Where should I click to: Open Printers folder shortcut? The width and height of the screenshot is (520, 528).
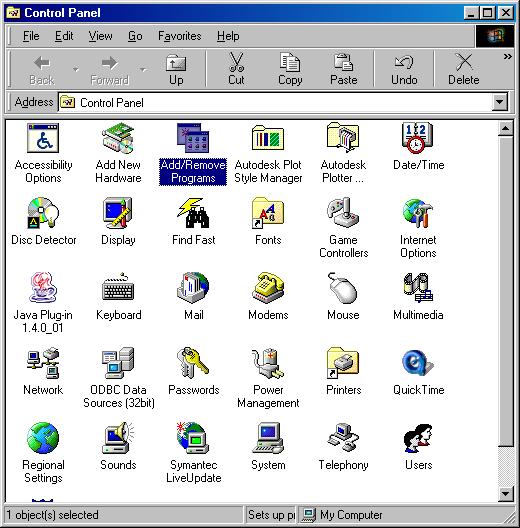343,363
